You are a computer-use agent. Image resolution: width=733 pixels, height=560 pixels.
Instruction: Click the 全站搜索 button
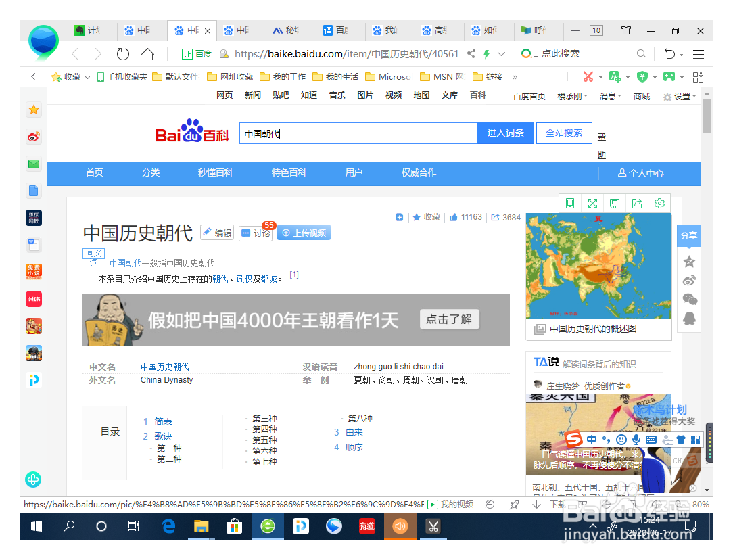tap(564, 133)
